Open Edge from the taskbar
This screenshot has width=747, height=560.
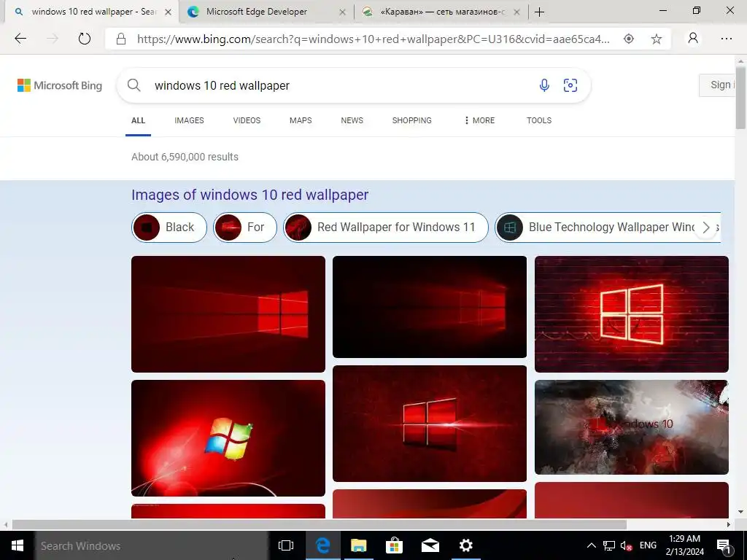coord(322,545)
